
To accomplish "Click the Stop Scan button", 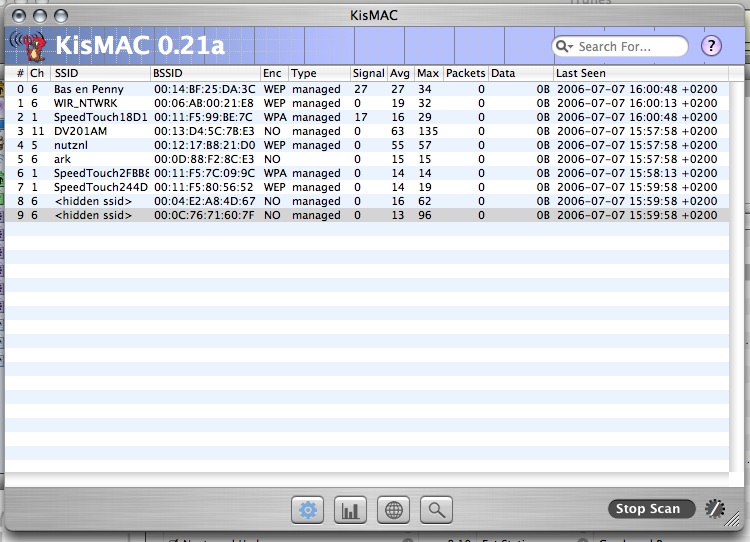I will [x=651, y=509].
